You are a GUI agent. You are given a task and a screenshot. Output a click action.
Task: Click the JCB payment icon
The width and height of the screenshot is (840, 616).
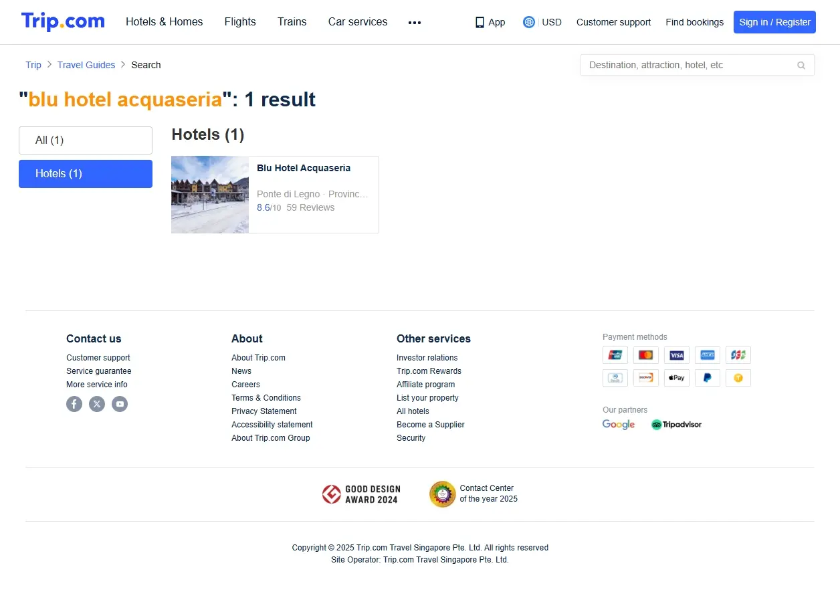point(738,355)
